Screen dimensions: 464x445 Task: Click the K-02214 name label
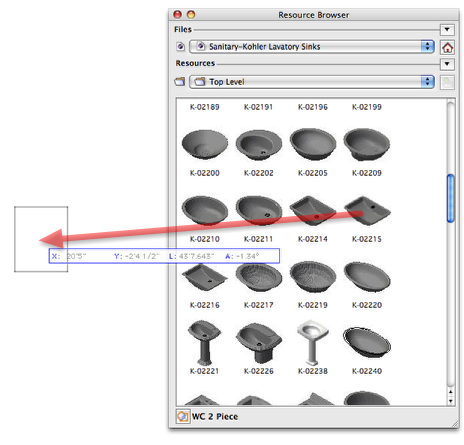pyautogui.click(x=313, y=239)
